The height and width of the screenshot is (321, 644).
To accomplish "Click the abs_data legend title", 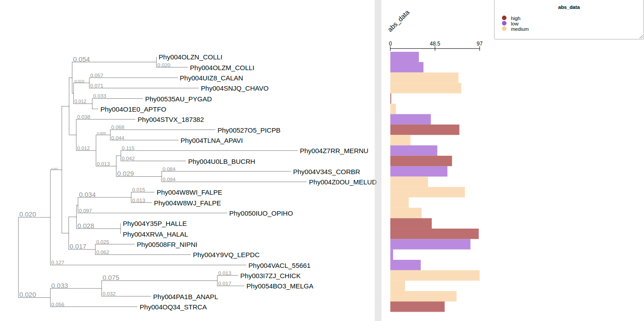I will tap(569, 7).
